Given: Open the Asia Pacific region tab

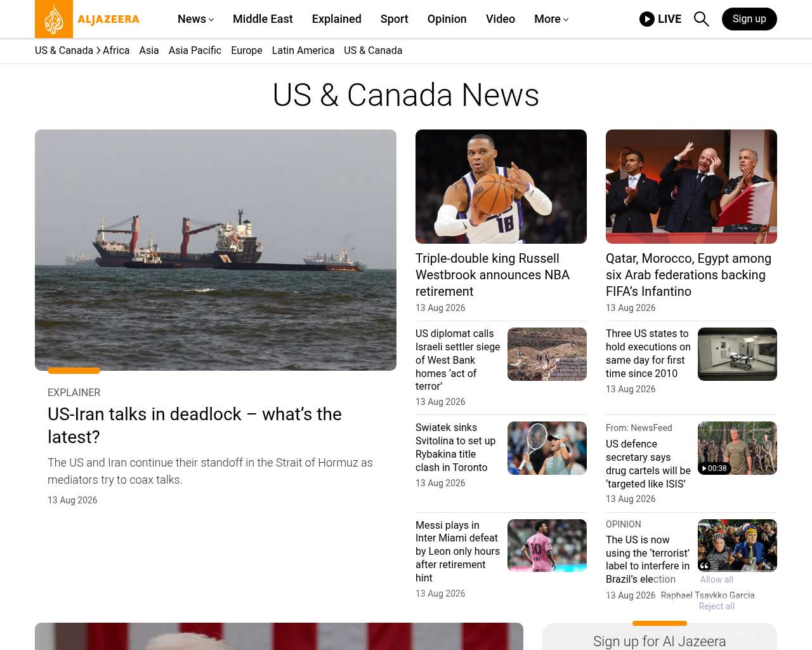Looking at the screenshot, I should click(x=195, y=51).
